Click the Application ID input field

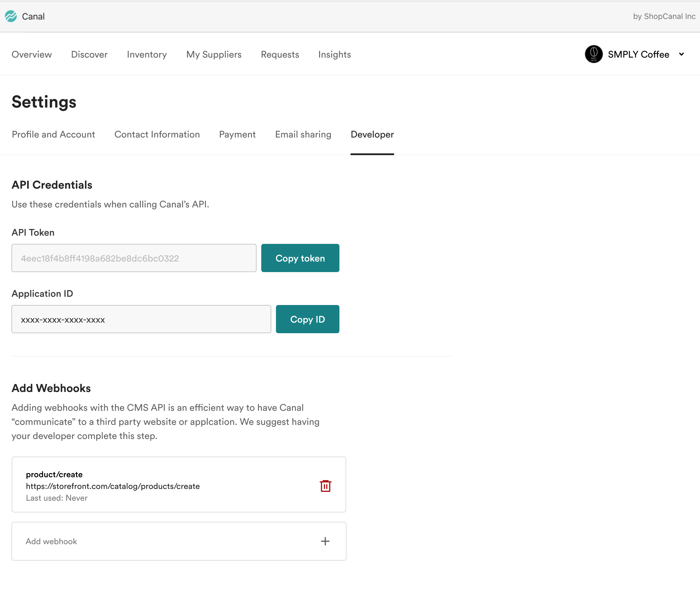tap(141, 319)
